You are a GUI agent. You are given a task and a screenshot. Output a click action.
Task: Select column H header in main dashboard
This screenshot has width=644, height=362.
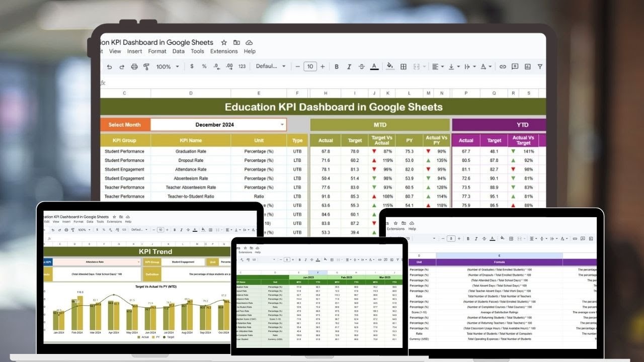[325, 93]
